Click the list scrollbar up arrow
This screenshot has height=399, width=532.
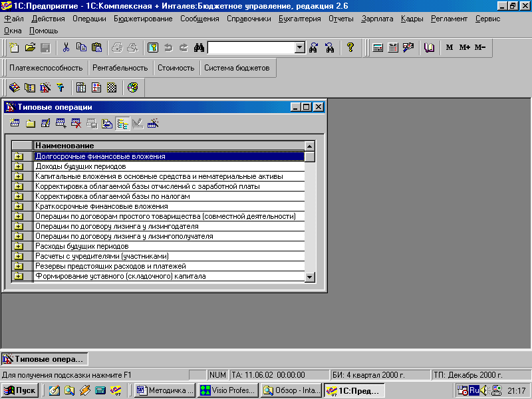tap(309, 146)
